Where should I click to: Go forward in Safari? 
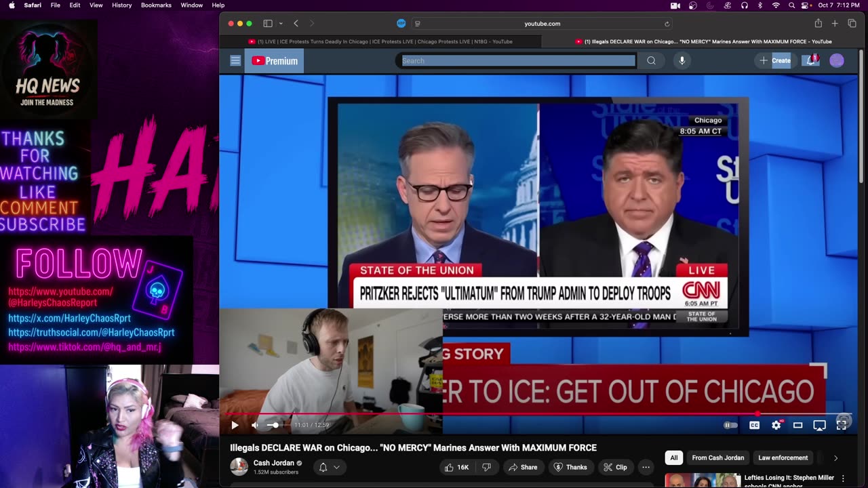pos(313,23)
